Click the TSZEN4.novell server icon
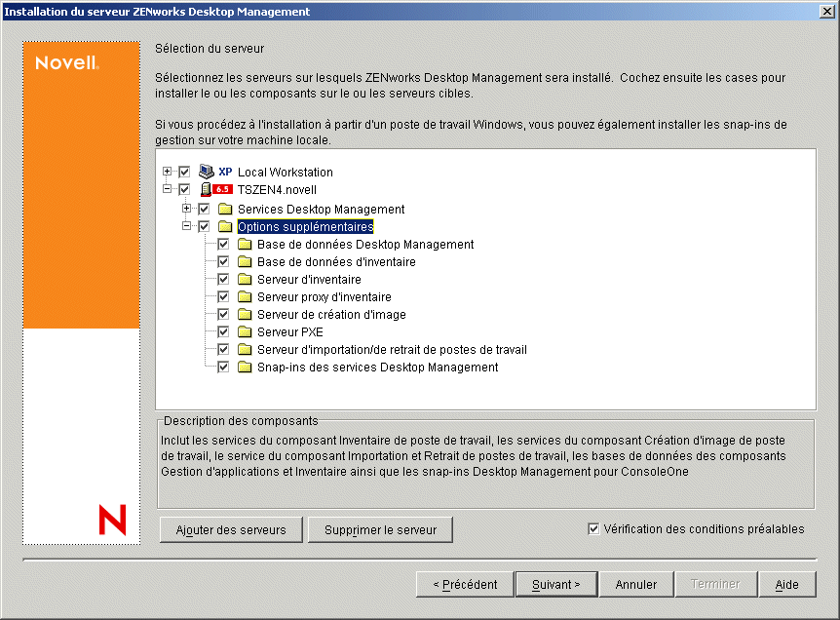The image size is (840, 620). (x=204, y=190)
